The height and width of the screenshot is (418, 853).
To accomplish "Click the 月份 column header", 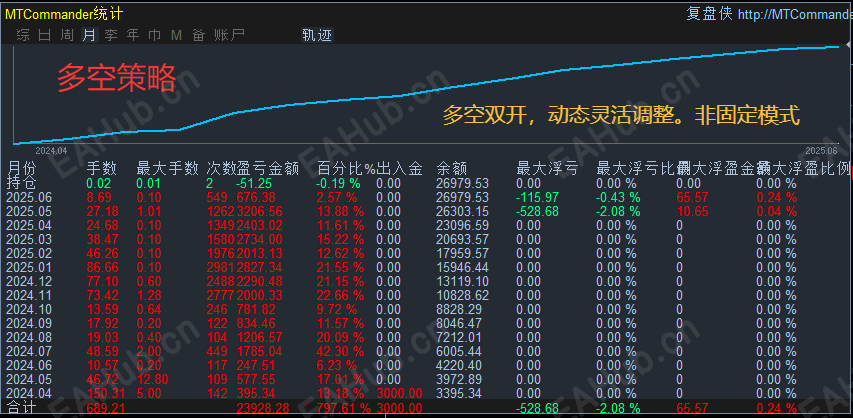I will (20, 169).
